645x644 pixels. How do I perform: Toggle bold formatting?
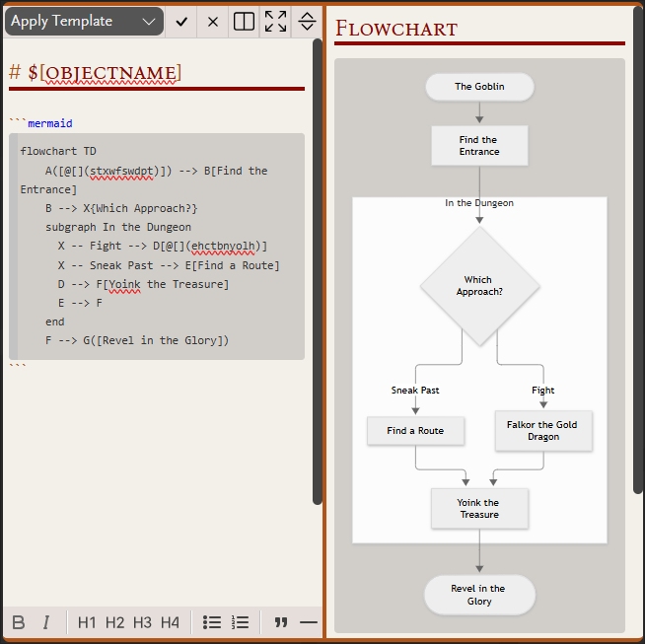[x=19, y=622]
